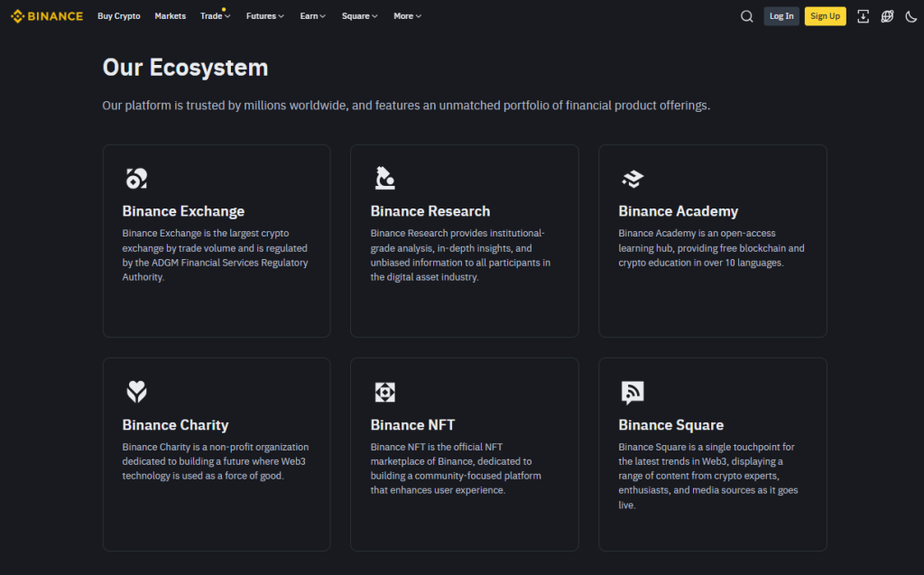Viewport: 924px width, 575px height.
Task: Open the search icon
Action: (x=746, y=15)
